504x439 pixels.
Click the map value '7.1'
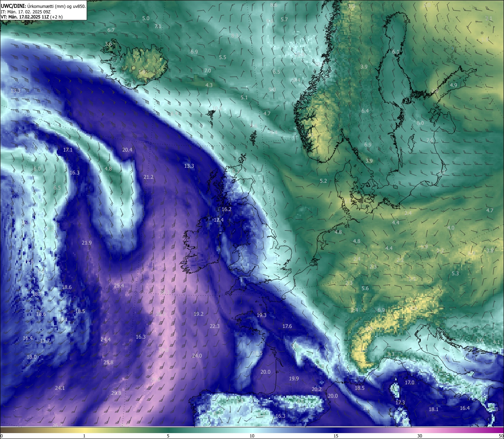pos(158,26)
